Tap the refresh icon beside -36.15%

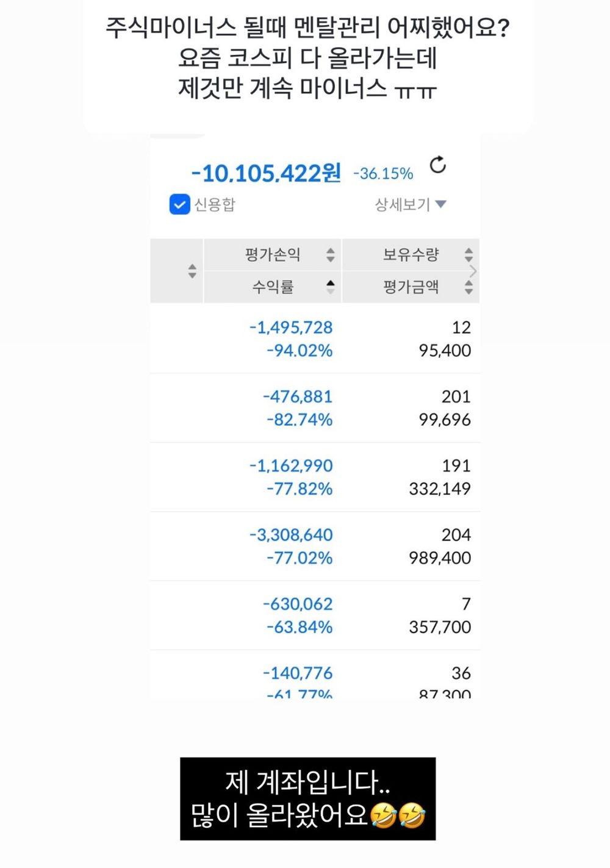point(438,165)
